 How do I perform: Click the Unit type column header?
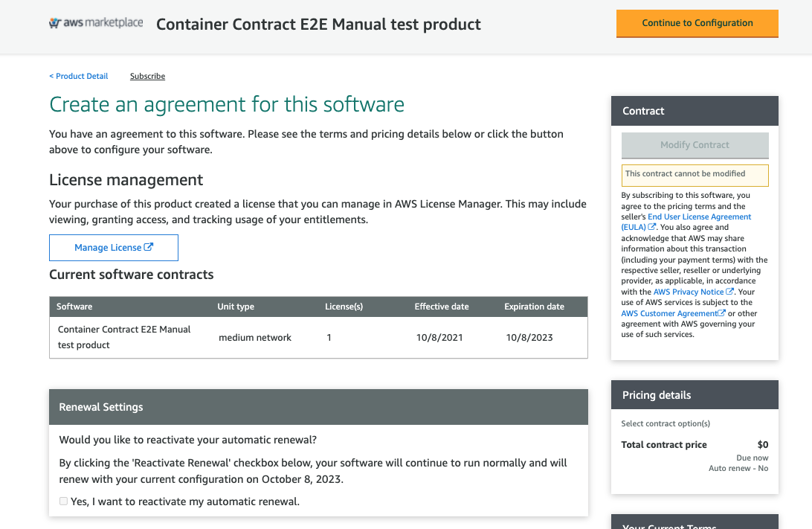pos(236,307)
